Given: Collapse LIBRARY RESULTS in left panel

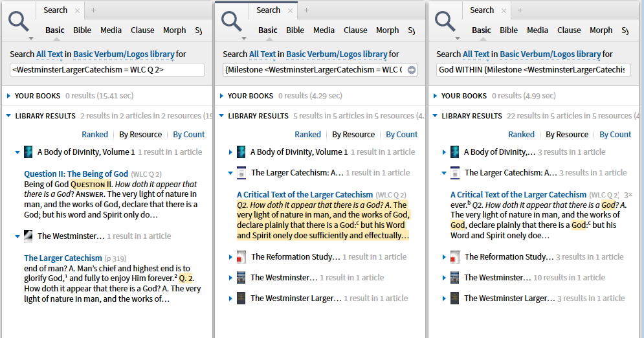Looking at the screenshot, I should [8, 116].
